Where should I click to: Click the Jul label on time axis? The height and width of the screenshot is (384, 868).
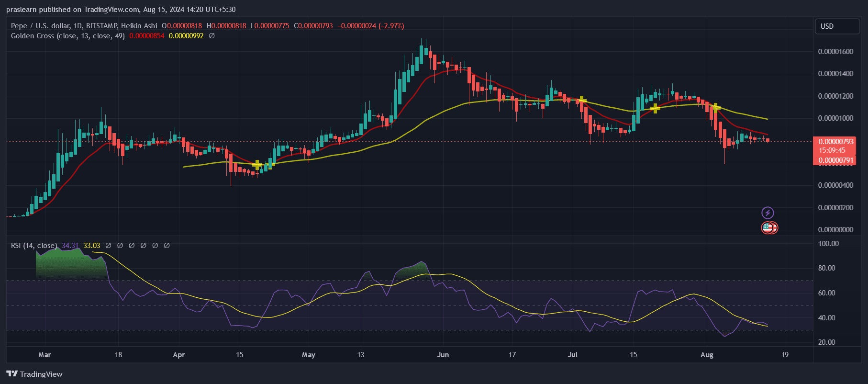click(572, 355)
